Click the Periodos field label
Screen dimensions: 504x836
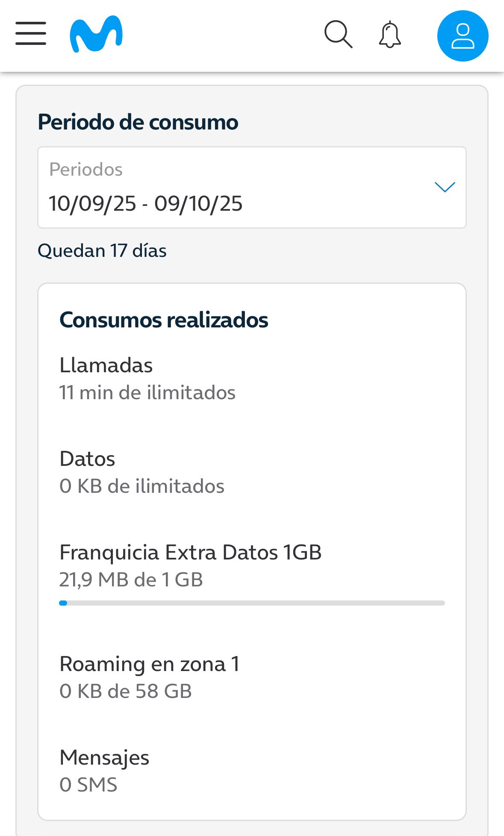(x=86, y=170)
